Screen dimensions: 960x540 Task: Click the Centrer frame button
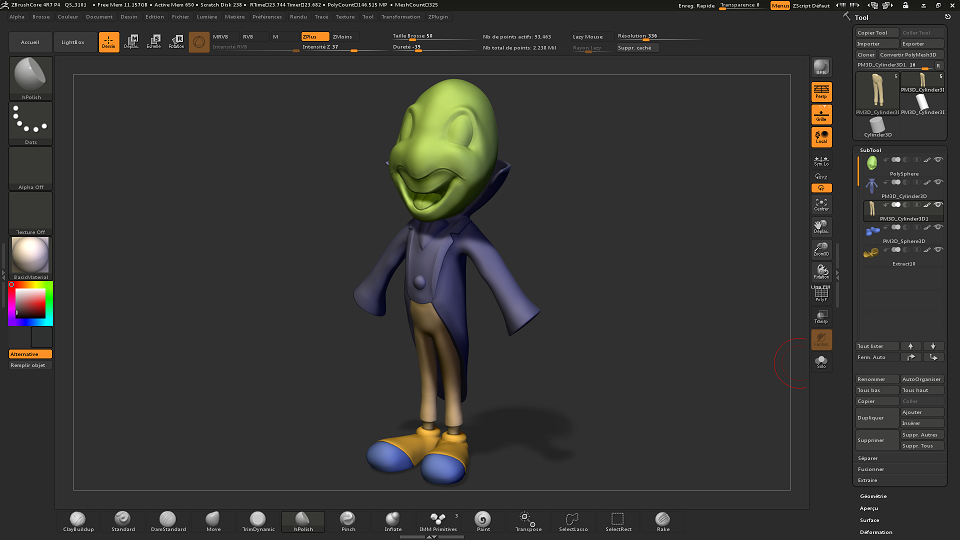pos(821,204)
